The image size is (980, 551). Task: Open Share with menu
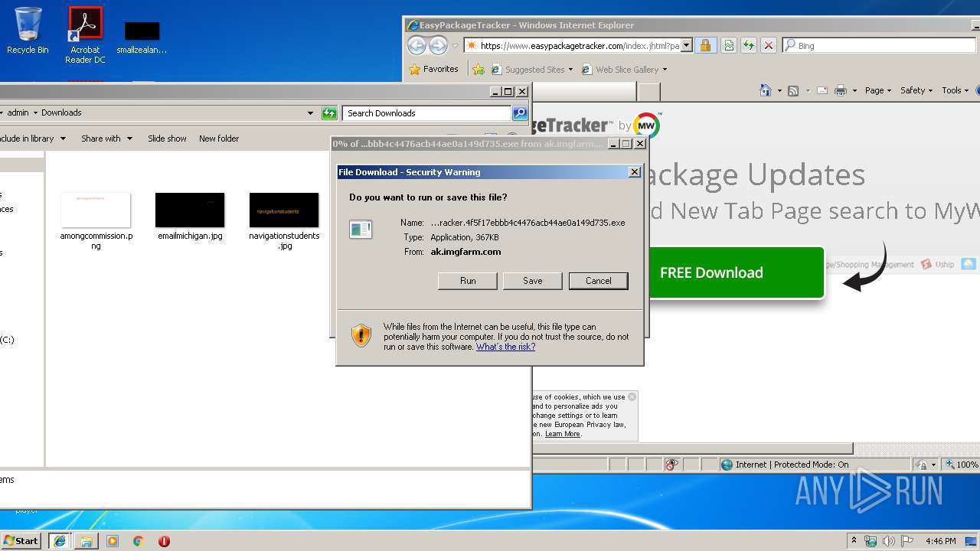pyautogui.click(x=106, y=139)
